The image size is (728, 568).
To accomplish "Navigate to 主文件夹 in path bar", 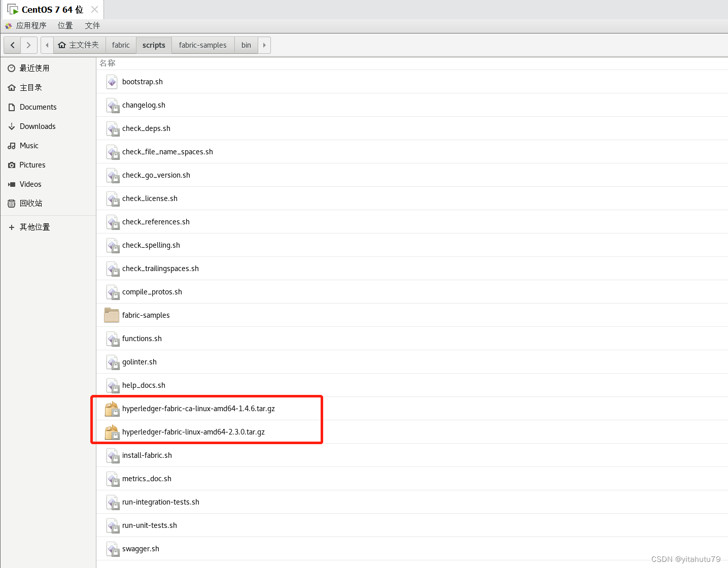I will click(79, 45).
